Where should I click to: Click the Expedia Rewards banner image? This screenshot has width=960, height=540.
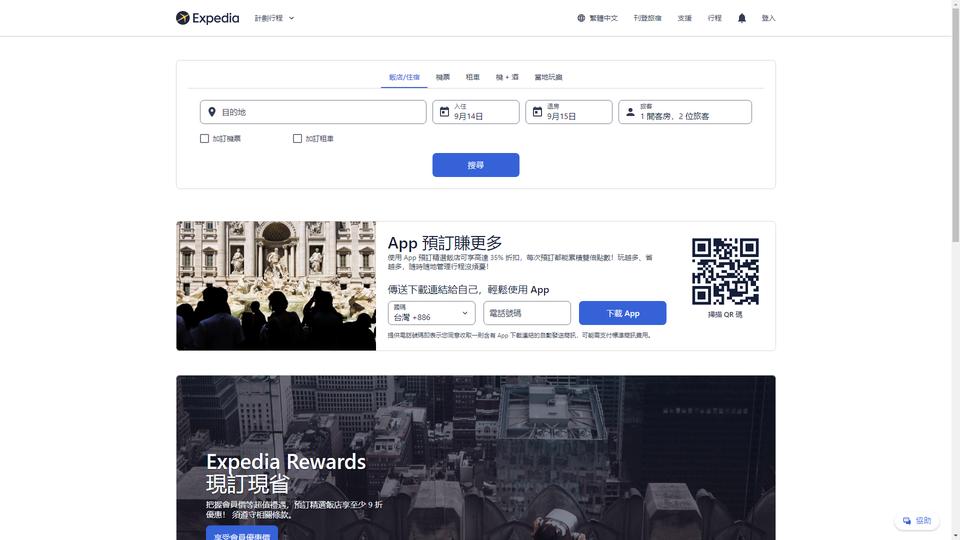pyautogui.click(x=476, y=458)
